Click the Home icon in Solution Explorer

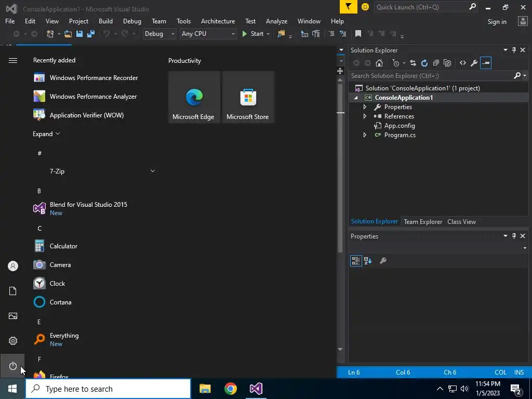[379, 63]
